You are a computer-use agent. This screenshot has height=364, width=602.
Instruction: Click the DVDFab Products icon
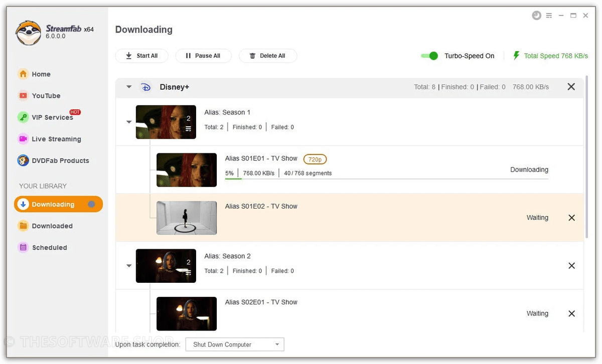coord(23,160)
